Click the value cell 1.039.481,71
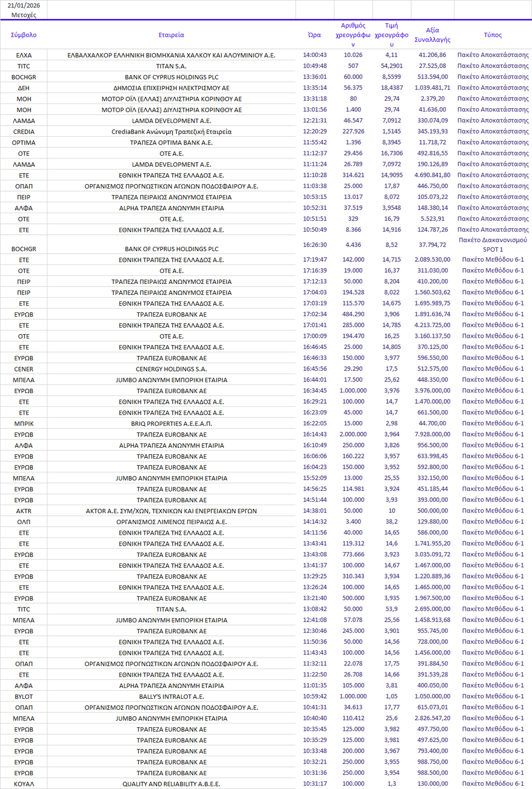Viewport: 532px width, 789px height. coord(432,88)
